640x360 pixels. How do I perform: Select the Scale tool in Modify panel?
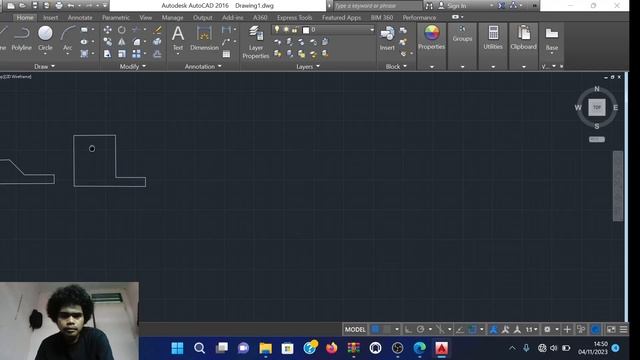pos(122,54)
